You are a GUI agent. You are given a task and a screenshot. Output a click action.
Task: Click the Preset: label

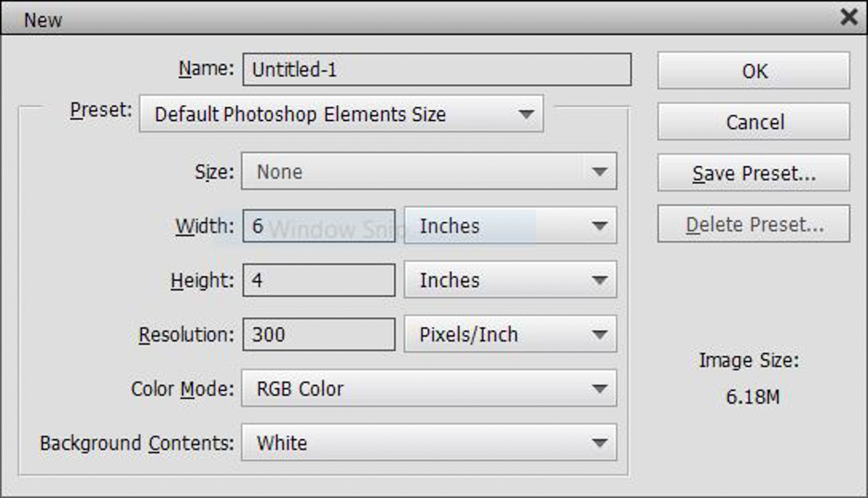[101, 110]
